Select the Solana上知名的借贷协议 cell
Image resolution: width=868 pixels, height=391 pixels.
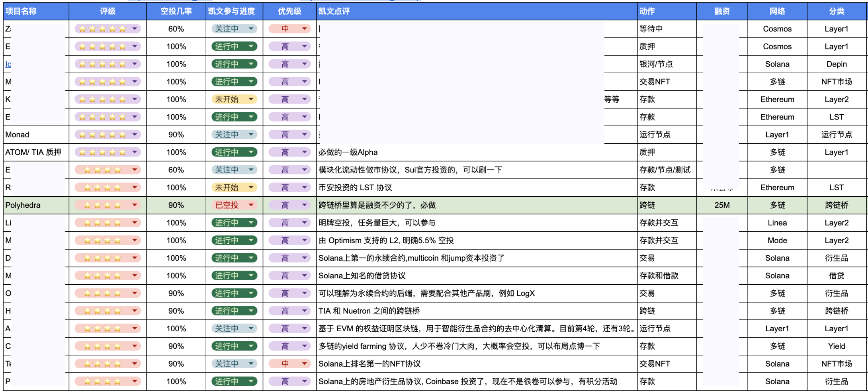coord(477,276)
